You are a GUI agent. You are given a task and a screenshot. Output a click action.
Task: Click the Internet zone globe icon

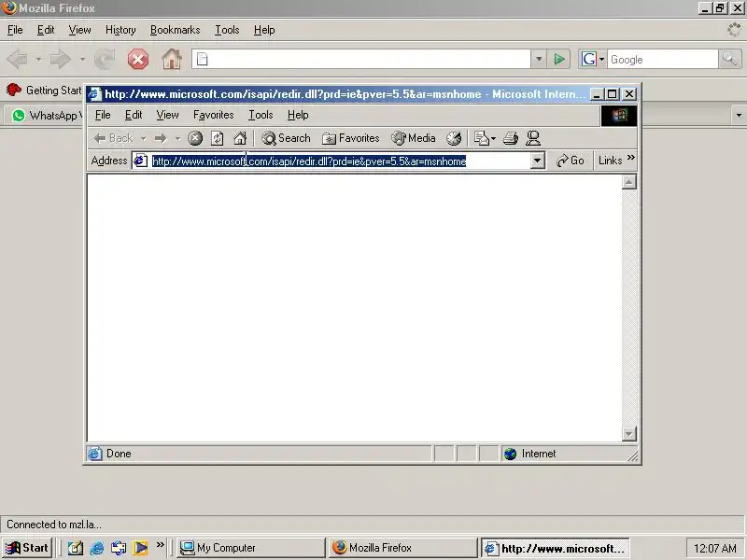pos(510,454)
